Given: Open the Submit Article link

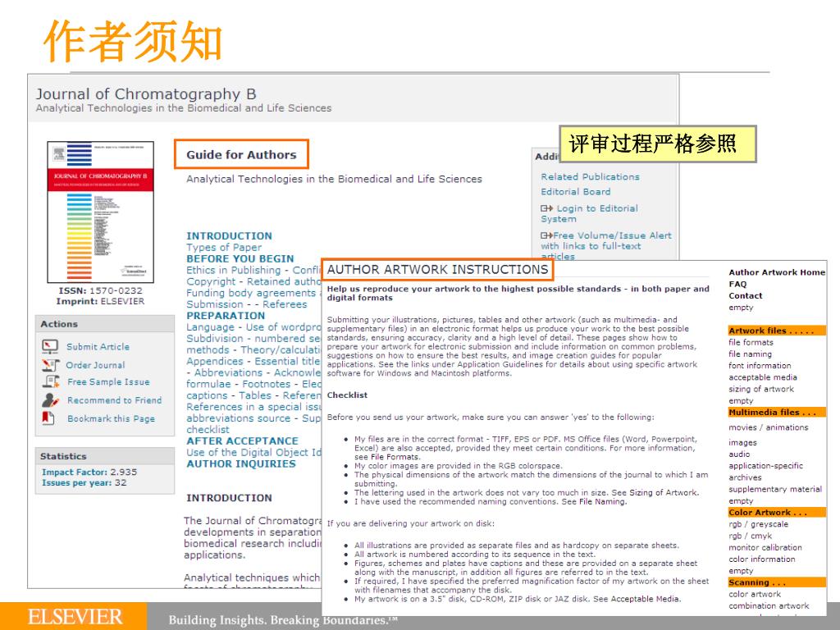Looking at the screenshot, I should point(98,347).
